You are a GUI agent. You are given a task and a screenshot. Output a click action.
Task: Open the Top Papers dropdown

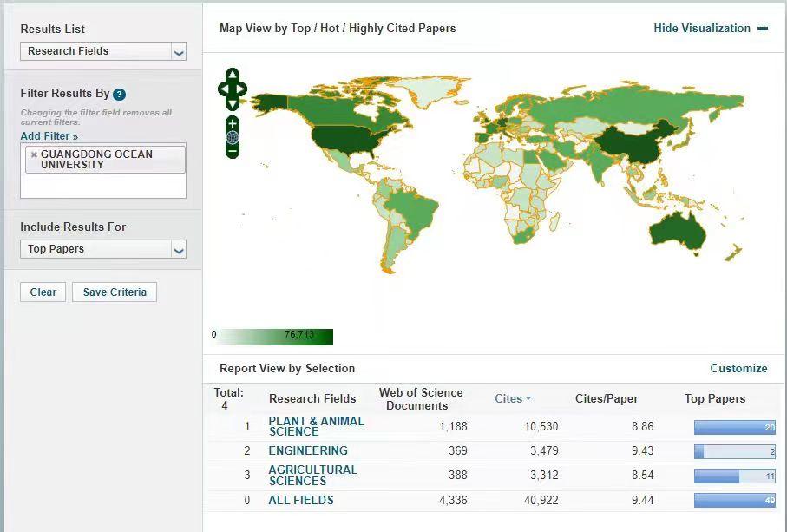pyautogui.click(x=178, y=250)
